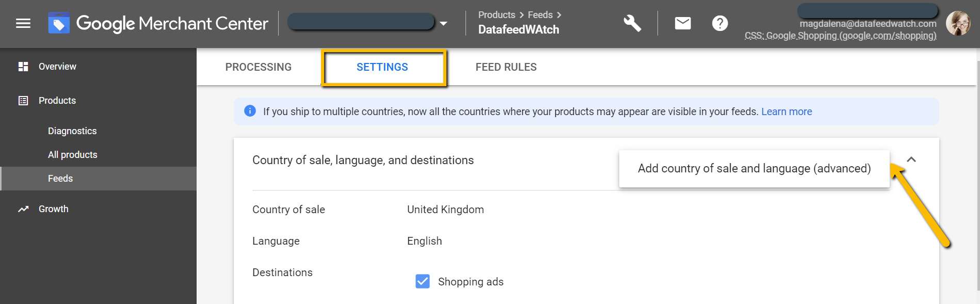980x304 pixels.
Task: Open the hamburger main menu
Action: tap(23, 23)
